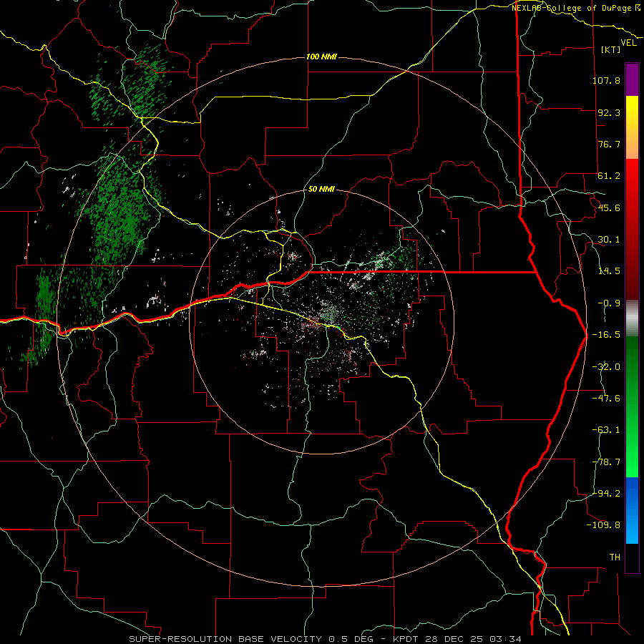Image resolution: width=644 pixels, height=644 pixels.
Task: Click the blue segment of velocity color bar
Action: [632, 510]
